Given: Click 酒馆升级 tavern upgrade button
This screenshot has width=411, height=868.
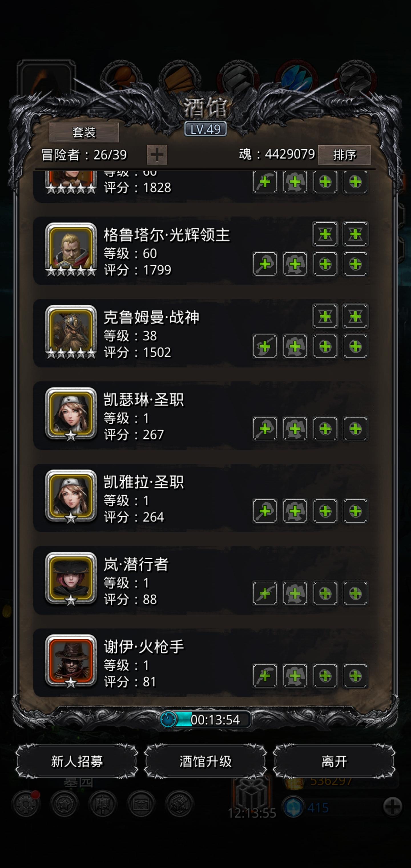Looking at the screenshot, I should point(205,761).
